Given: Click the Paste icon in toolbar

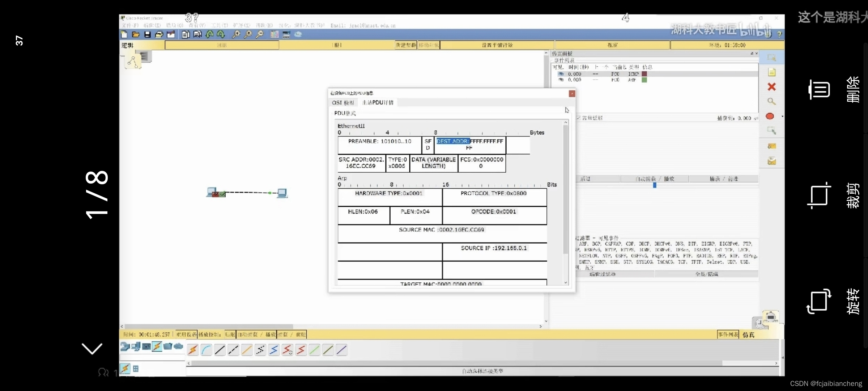Looking at the screenshot, I should pyautogui.click(x=197, y=34).
